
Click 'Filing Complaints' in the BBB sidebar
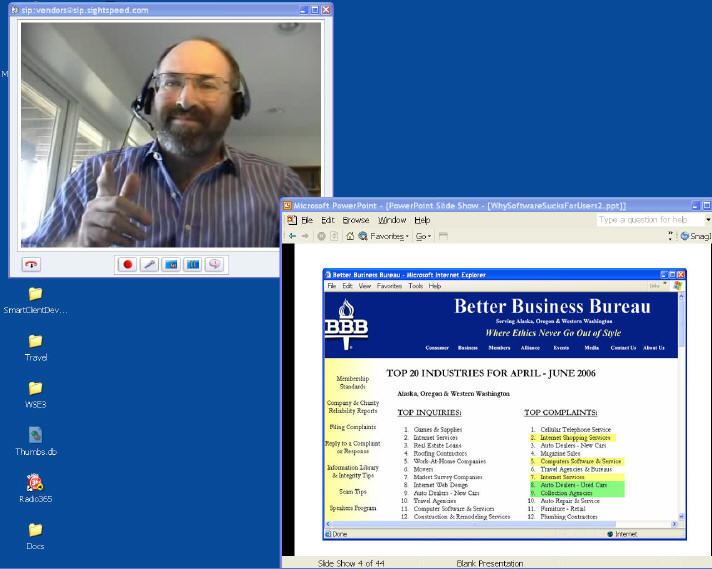coord(353,427)
